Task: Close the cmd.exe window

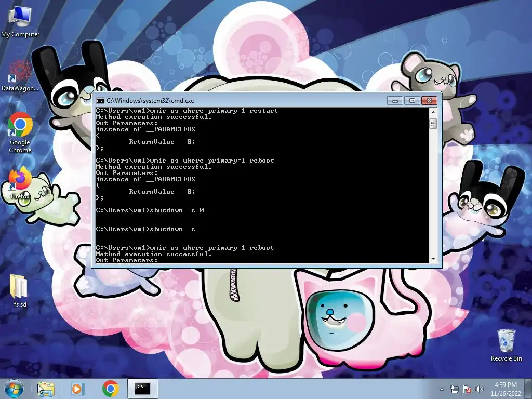Action: (x=429, y=101)
